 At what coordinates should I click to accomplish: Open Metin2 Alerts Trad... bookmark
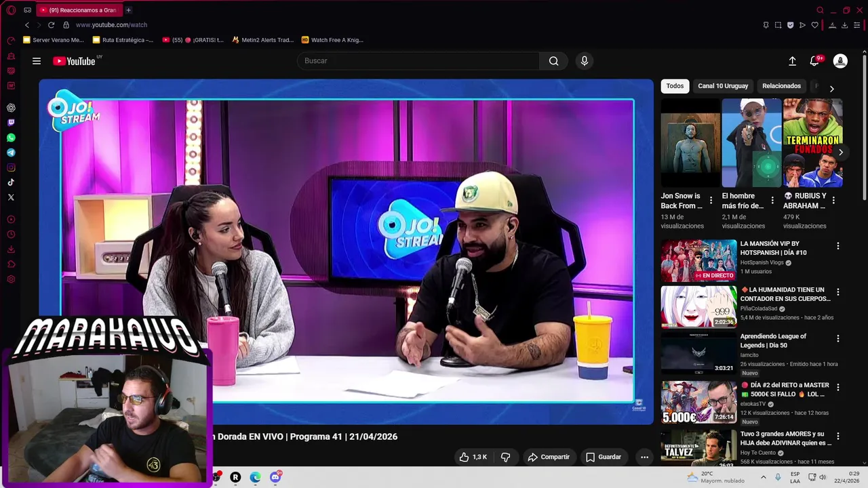(262, 40)
